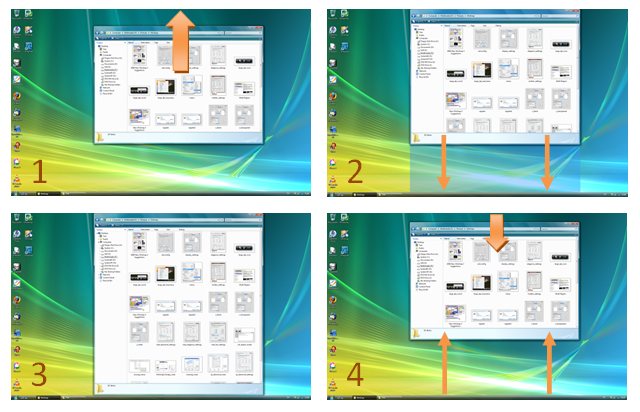Click Explorer search box in screenshot 1

[242, 32]
